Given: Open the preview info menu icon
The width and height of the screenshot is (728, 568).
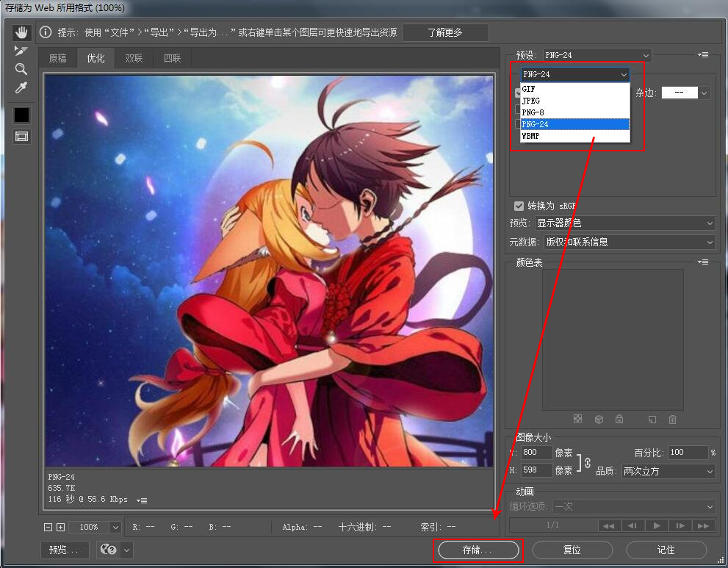Looking at the screenshot, I should 142,500.
